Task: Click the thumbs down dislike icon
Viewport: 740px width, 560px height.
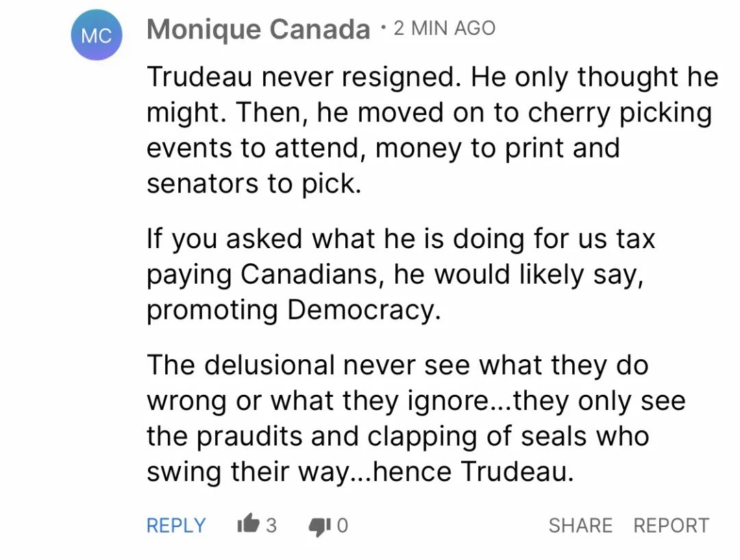Action: click(319, 526)
